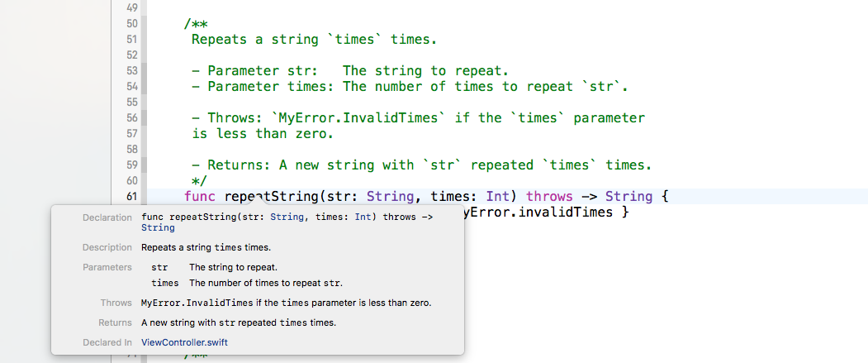The image size is (868, 363).
Task: Click the code folding ribbon beside line 53
Action: [x=144, y=71]
